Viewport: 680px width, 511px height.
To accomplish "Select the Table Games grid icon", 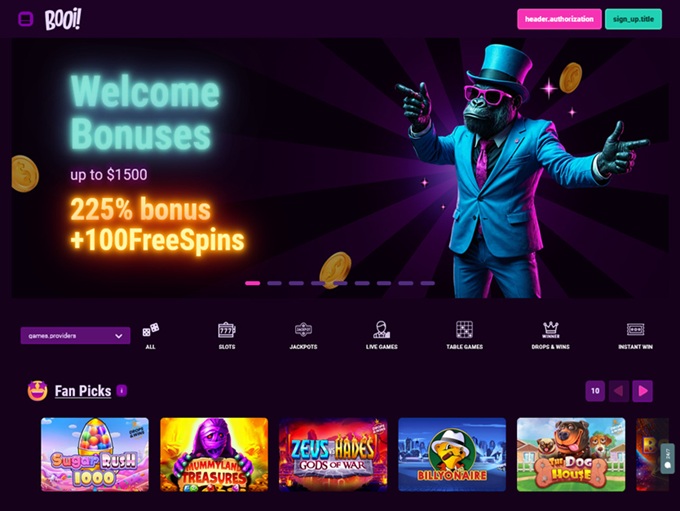I will [464, 330].
